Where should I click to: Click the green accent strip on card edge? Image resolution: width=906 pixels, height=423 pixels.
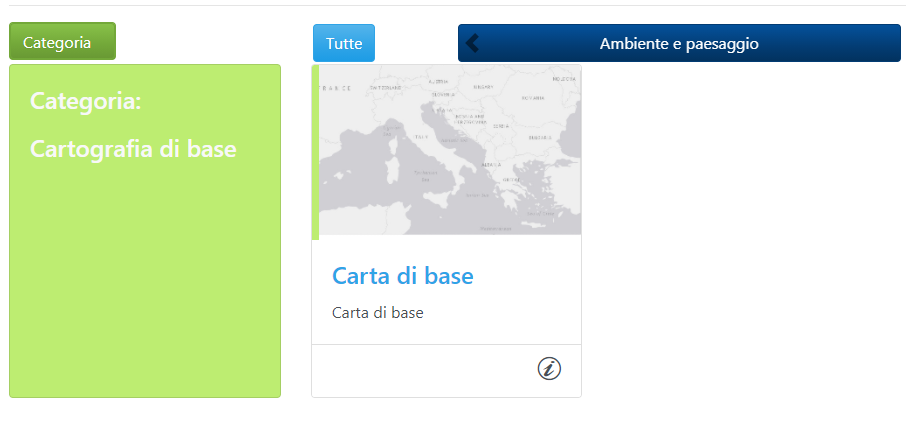tap(315, 152)
